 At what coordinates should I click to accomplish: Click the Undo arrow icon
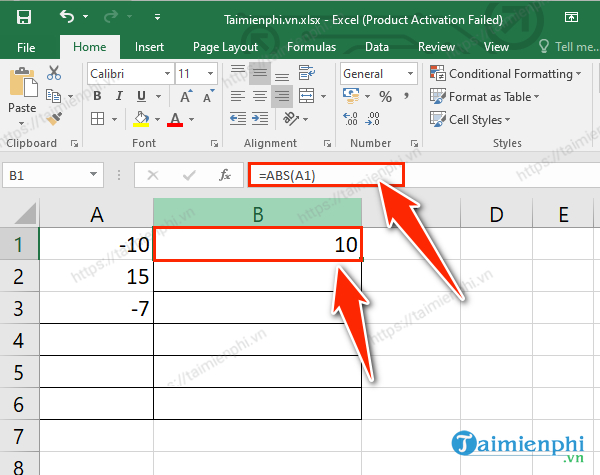point(67,17)
